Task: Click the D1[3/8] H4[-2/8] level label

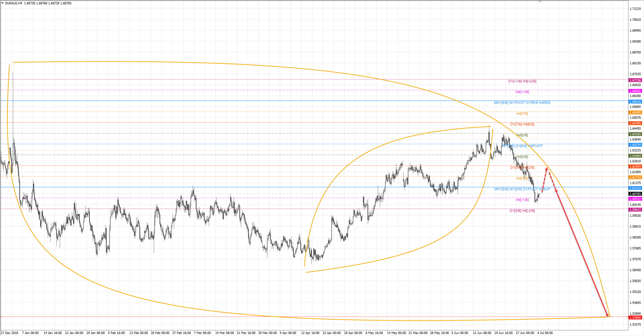Action: (x=522, y=211)
